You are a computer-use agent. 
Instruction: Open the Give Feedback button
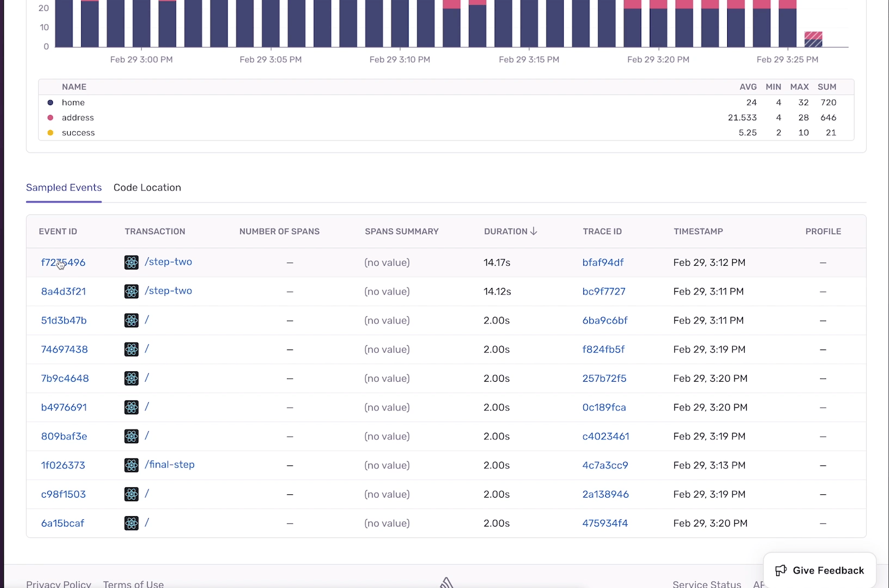coord(820,570)
